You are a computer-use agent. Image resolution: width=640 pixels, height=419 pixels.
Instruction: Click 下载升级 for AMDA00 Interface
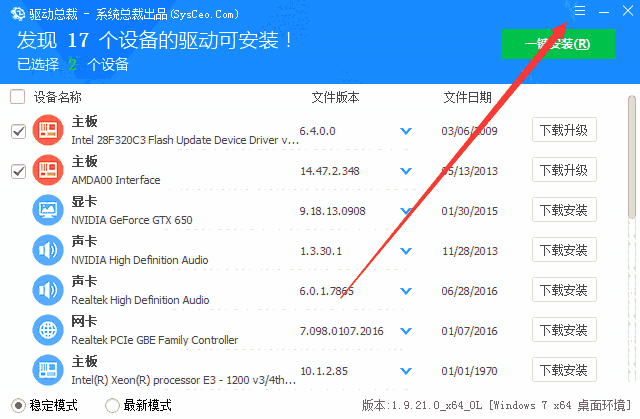564,170
